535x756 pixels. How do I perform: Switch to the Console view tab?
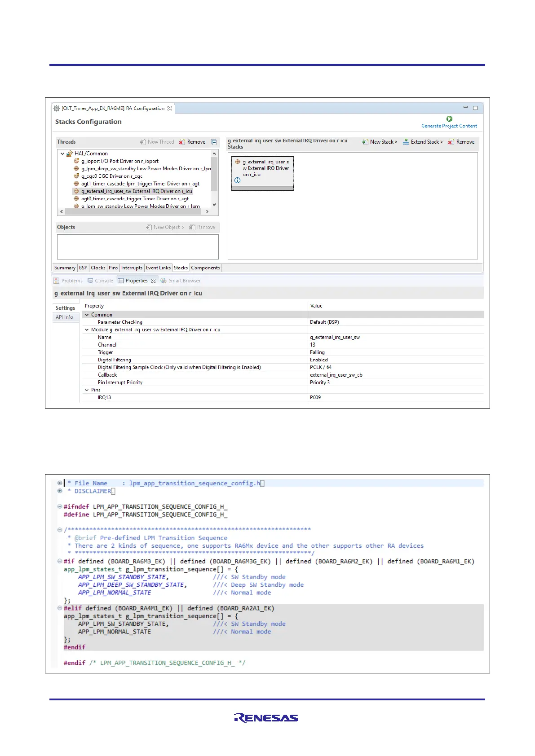[100, 281]
